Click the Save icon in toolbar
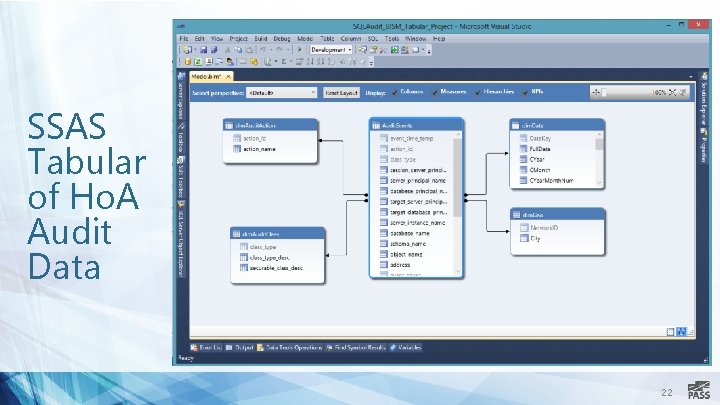 tap(203, 50)
